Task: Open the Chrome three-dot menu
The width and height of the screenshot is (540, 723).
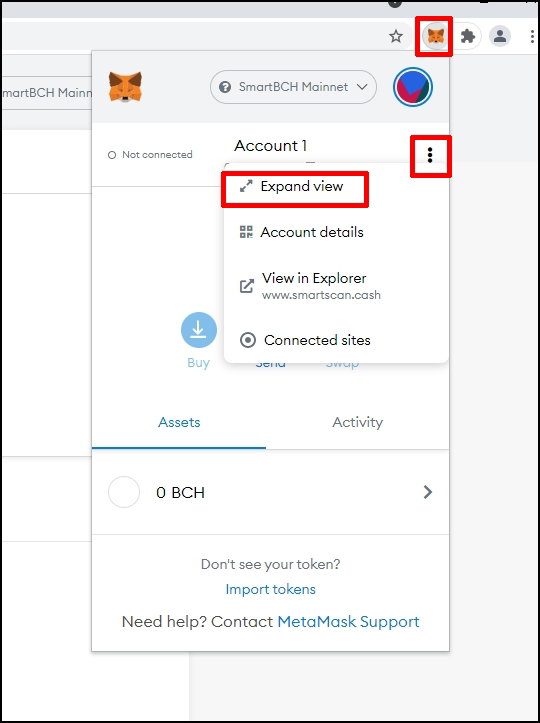Action: [533, 36]
